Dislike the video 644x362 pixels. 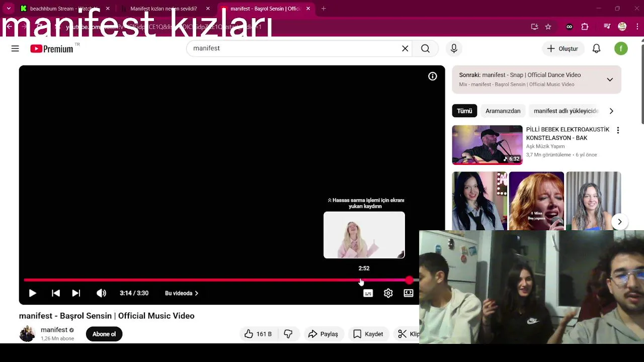point(288,334)
